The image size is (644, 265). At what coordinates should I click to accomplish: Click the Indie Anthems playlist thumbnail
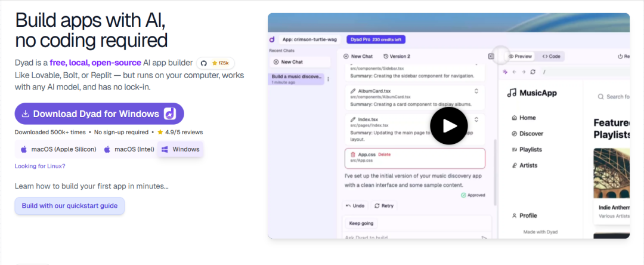[612, 173]
